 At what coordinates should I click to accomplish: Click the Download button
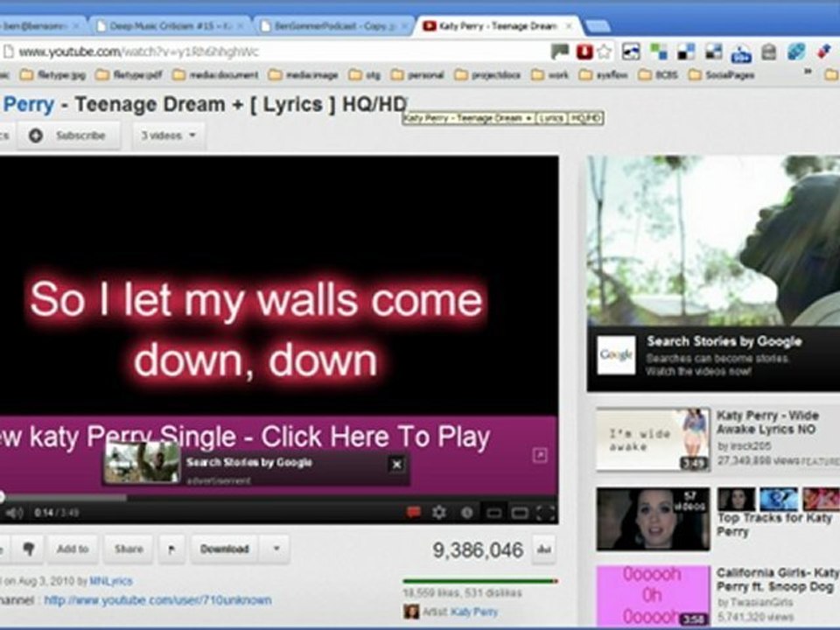225,549
